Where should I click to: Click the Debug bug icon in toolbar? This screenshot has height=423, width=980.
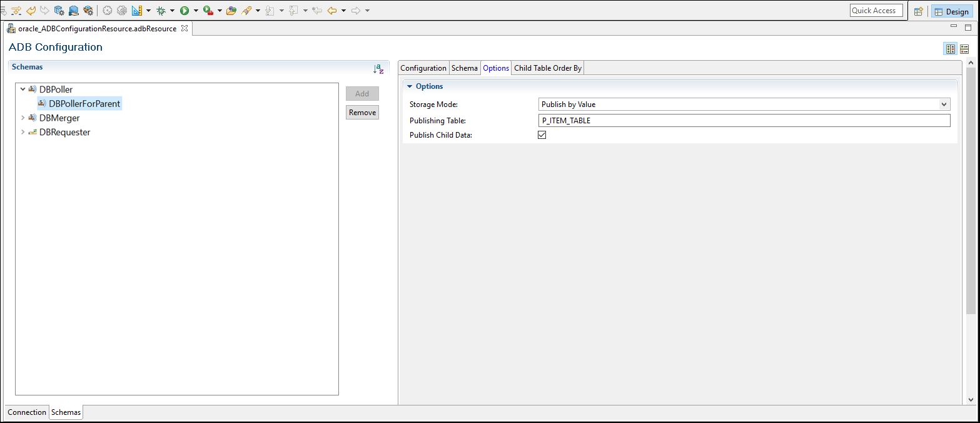pos(161,11)
